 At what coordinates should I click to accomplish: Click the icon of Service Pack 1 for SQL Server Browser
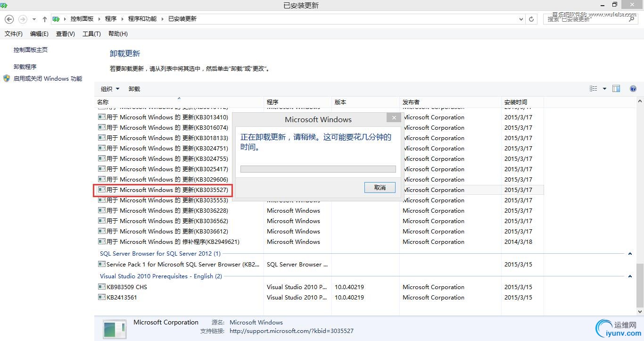pyautogui.click(x=101, y=265)
